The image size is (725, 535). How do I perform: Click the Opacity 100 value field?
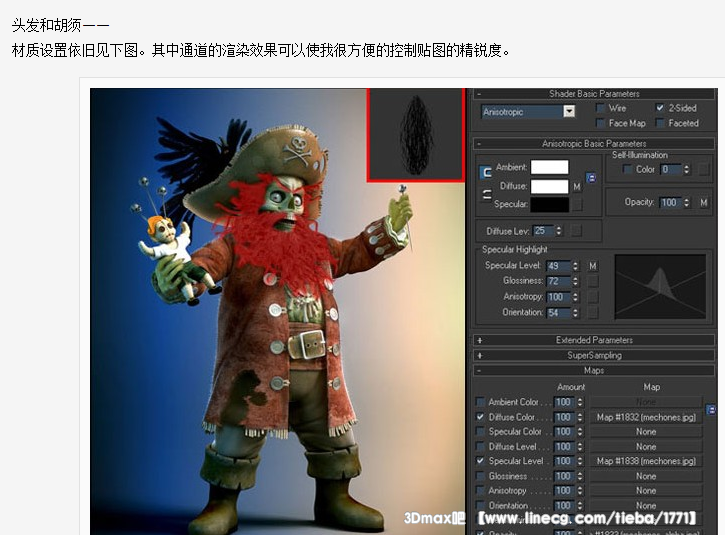coord(671,202)
